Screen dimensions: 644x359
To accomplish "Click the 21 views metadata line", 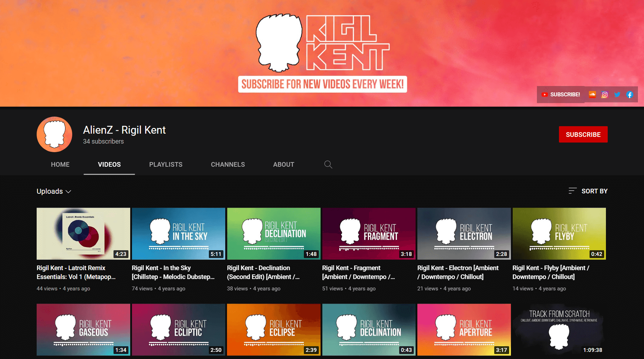I will 444,289.
